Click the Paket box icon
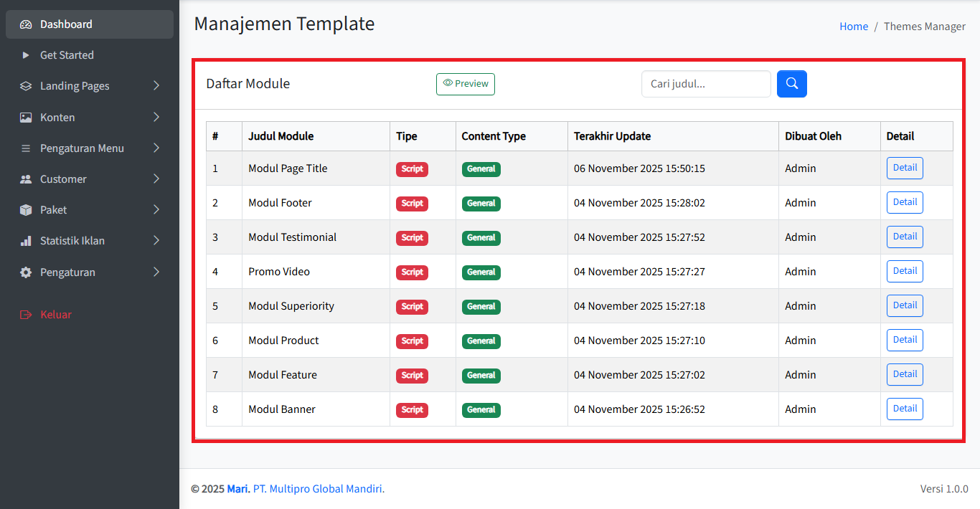The image size is (980, 509). point(26,210)
